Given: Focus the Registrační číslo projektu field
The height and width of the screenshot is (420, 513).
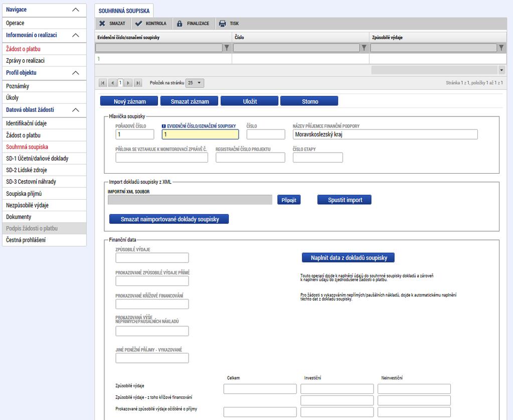Looking at the screenshot, I should (250, 158).
